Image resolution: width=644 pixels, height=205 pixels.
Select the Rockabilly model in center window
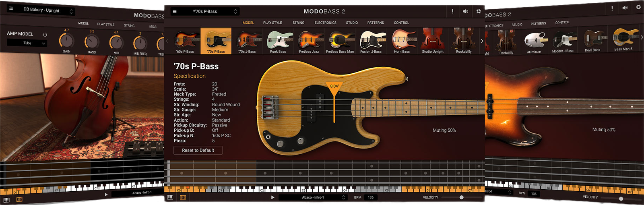464,41
